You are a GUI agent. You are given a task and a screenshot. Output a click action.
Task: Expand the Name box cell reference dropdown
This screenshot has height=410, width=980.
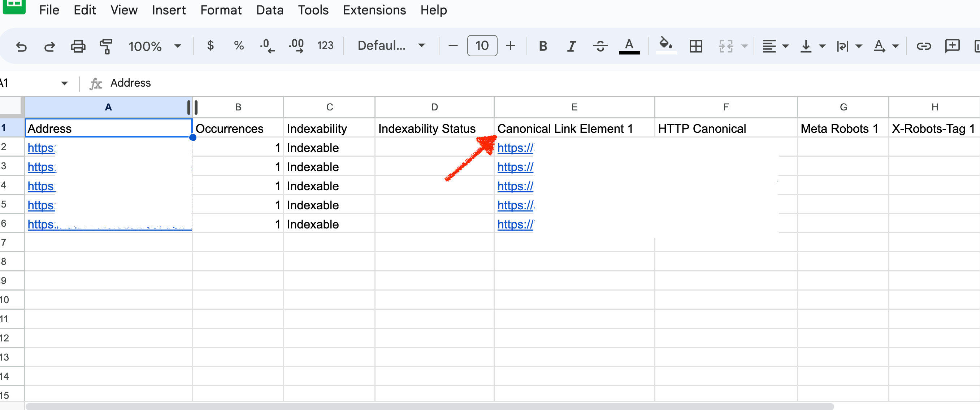point(64,83)
